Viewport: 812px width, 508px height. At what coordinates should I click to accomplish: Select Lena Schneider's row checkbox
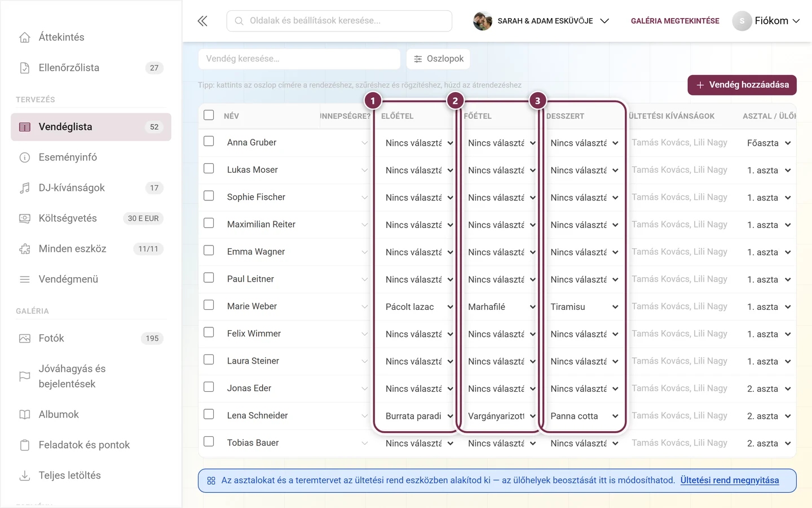(209, 414)
